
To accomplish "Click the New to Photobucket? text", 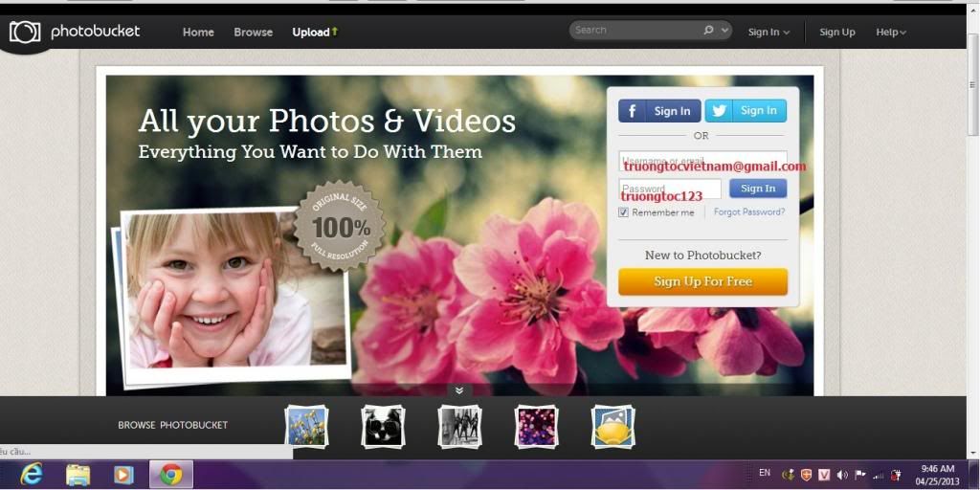I will tap(703, 255).
